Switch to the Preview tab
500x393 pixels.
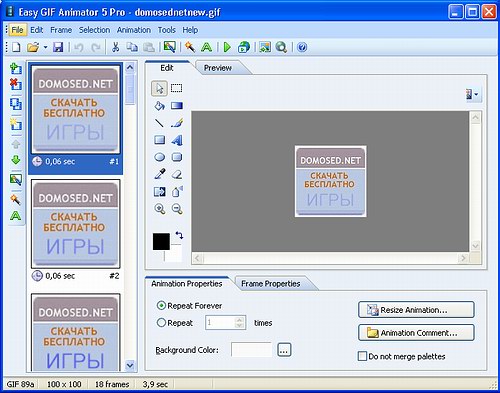coord(218,68)
